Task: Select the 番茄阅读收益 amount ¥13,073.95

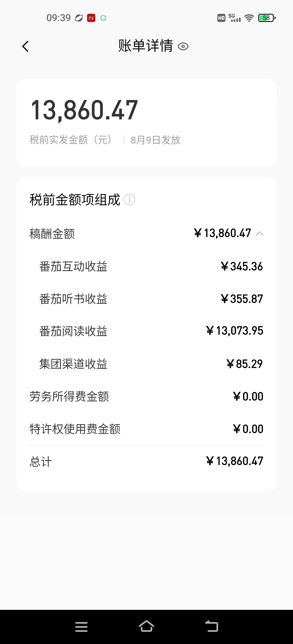Action: tap(235, 331)
